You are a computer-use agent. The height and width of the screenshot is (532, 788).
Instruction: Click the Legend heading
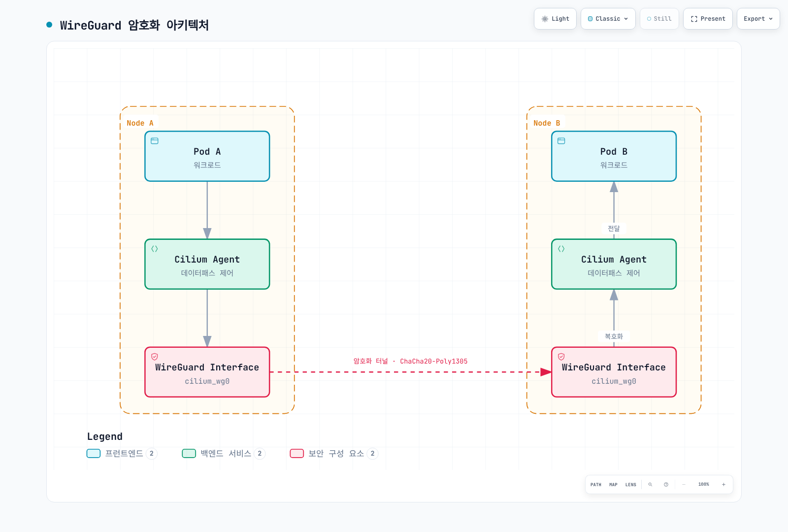[105, 436]
